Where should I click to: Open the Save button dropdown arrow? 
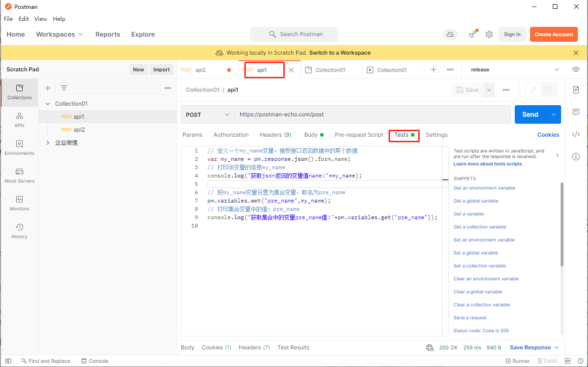[489, 90]
